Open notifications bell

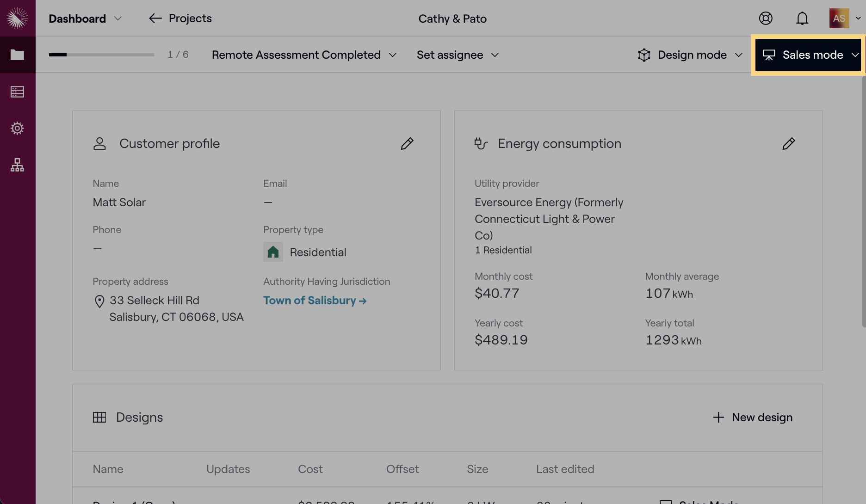tap(802, 18)
